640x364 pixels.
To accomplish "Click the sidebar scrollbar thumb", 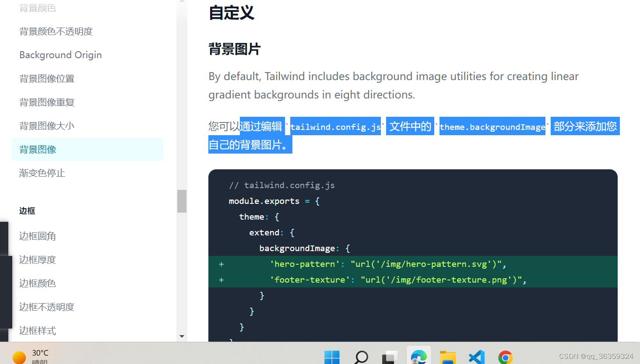I will [182, 201].
